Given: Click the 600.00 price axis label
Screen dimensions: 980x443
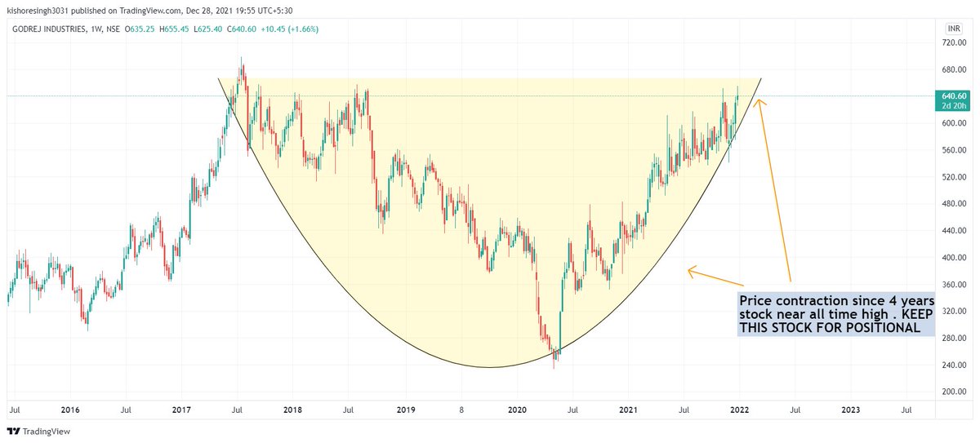Looking at the screenshot, I should point(954,123).
